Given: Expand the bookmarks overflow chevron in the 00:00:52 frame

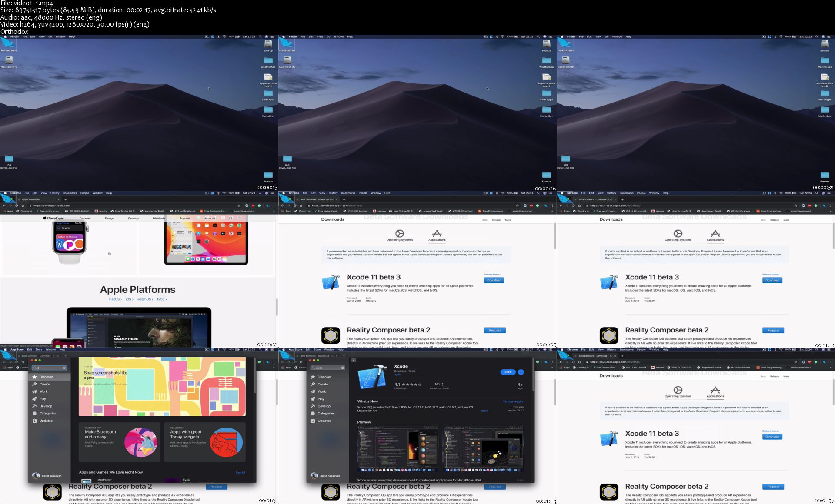Looking at the screenshot, I should coord(274,211).
